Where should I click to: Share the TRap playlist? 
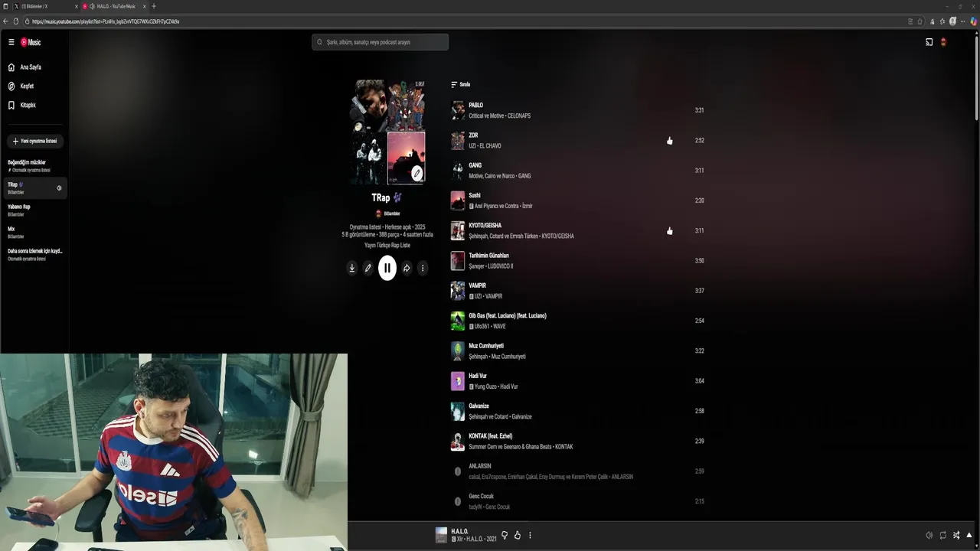pos(407,268)
